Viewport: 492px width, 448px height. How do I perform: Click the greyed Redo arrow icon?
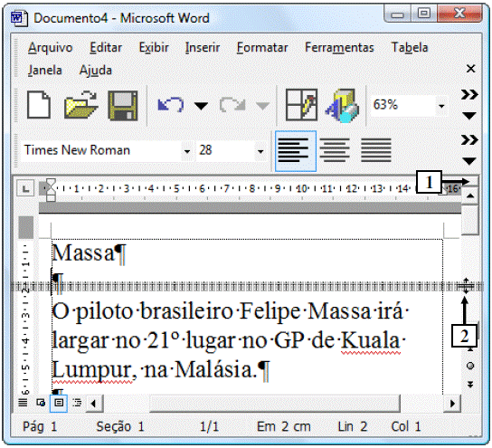pyautogui.click(x=232, y=105)
